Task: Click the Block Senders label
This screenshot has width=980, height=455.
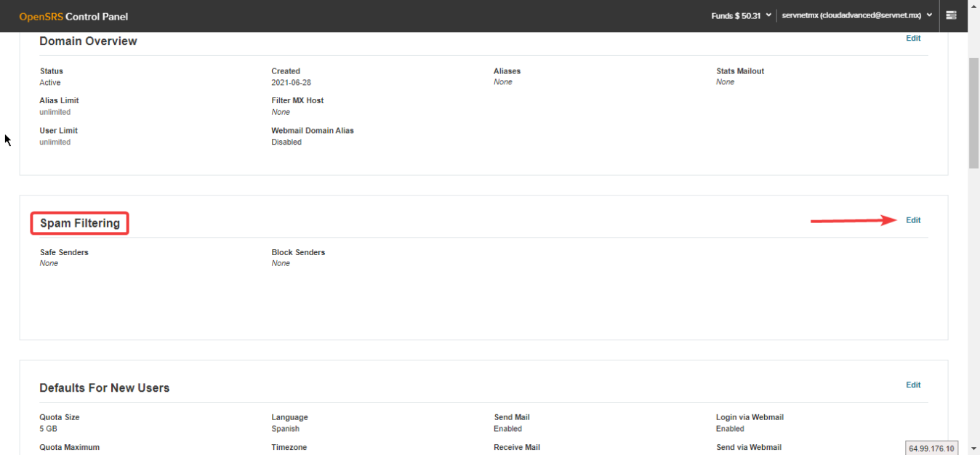Action: point(298,252)
